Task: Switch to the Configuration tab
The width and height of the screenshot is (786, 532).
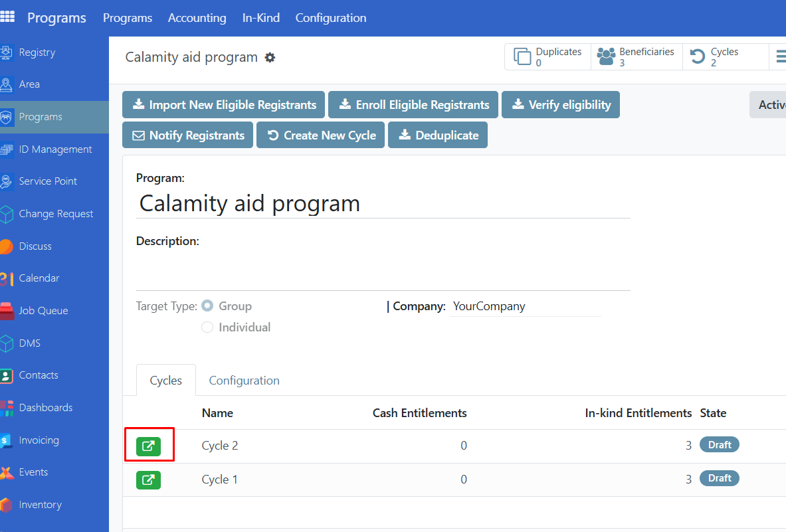Action: tap(244, 381)
